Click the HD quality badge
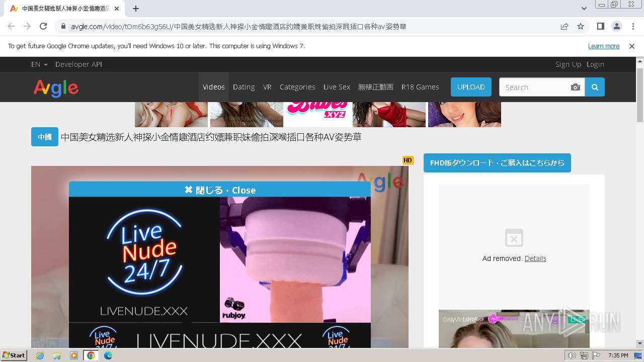The width and height of the screenshot is (644, 362). [408, 160]
